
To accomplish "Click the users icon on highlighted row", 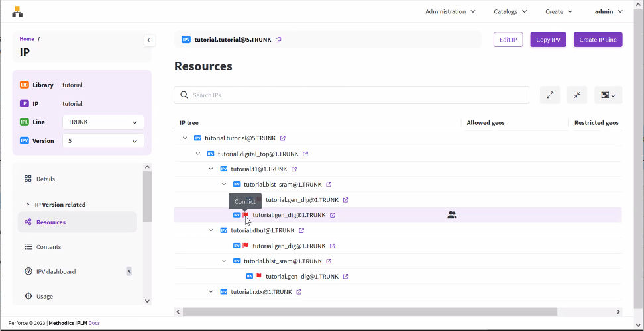I will click(x=452, y=215).
